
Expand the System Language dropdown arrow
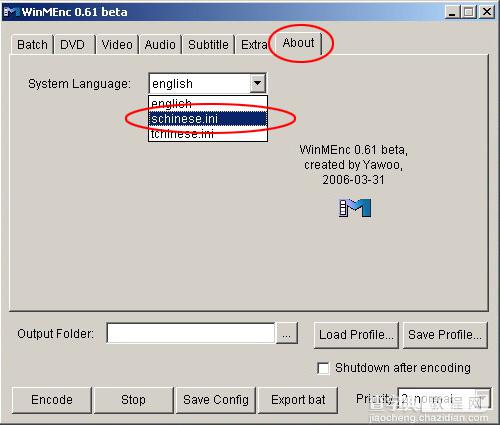tap(258, 83)
